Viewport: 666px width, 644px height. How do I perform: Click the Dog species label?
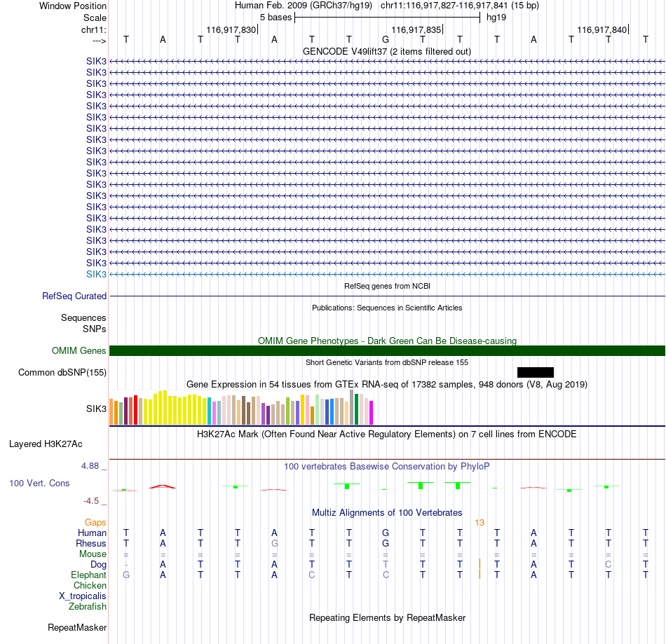pyautogui.click(x=99, y=565)
